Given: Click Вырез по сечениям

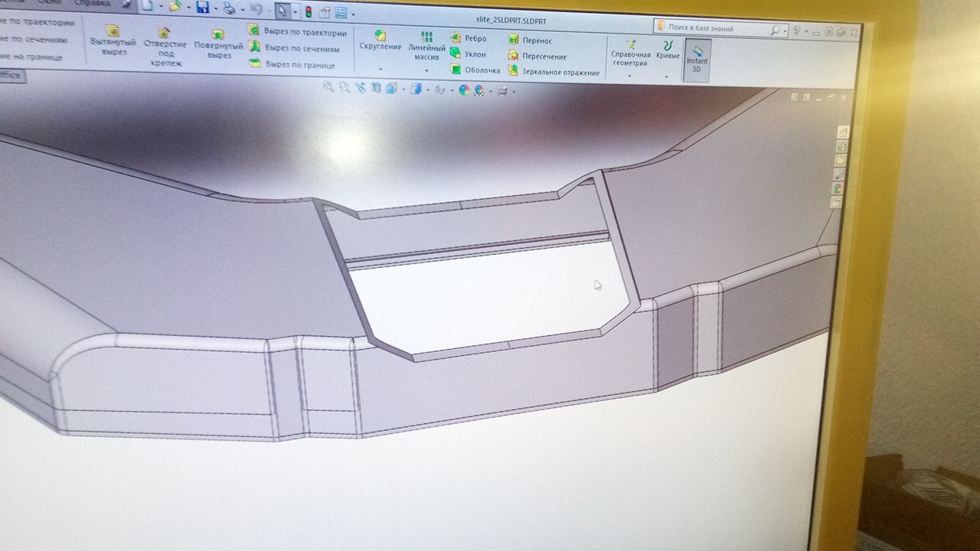Looking at the screenshot, I should pos(295,48).
